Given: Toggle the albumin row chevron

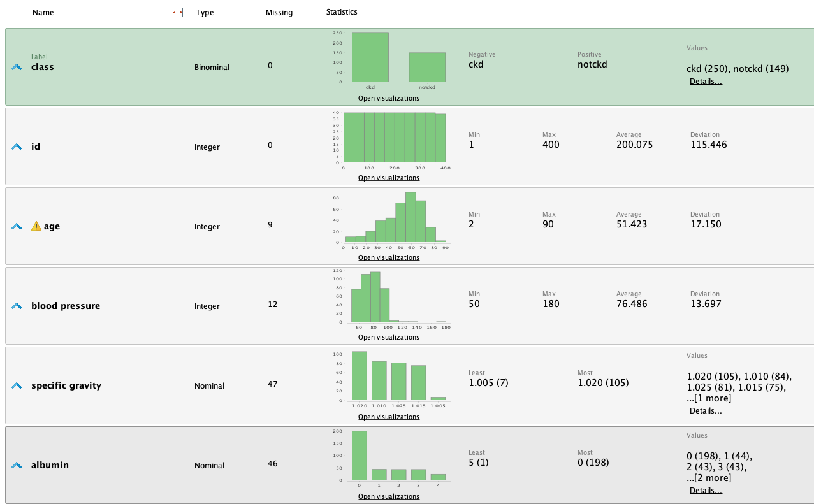Looking at the screenshot, I should click(17, 466).
